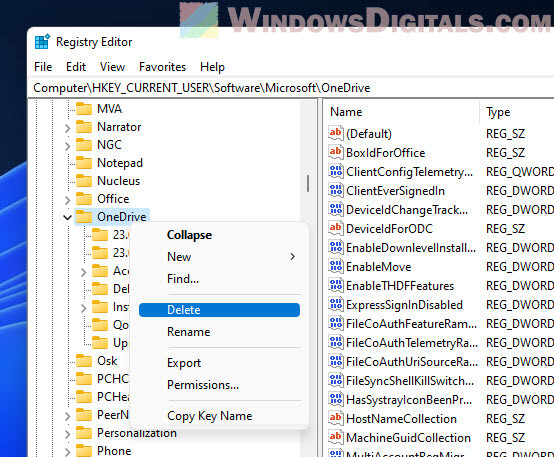Click the EnableMove DWORD icon
Viewport: 554px width, 457px height.
(x=336, y=266)
